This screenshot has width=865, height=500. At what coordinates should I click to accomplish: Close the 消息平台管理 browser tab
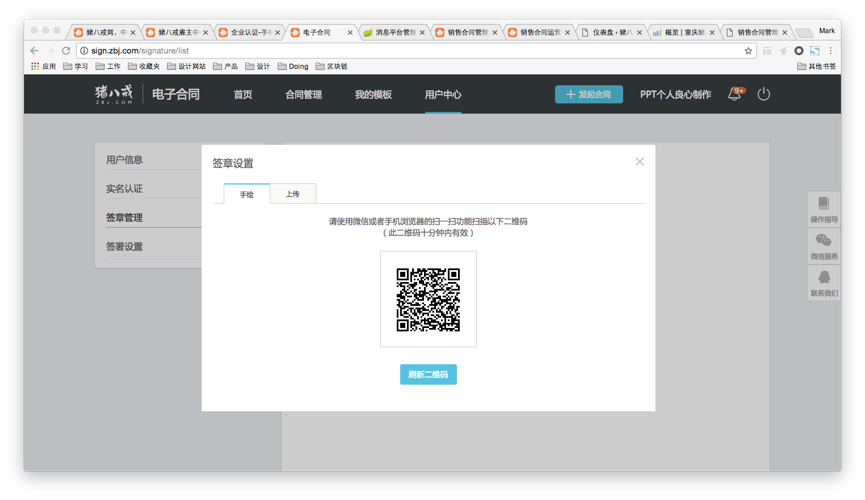click(422, 33)
